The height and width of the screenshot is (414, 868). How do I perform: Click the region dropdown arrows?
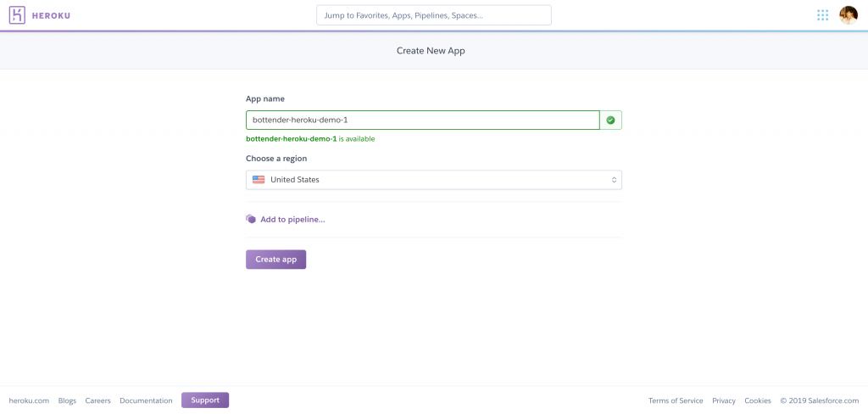point(614,180)
